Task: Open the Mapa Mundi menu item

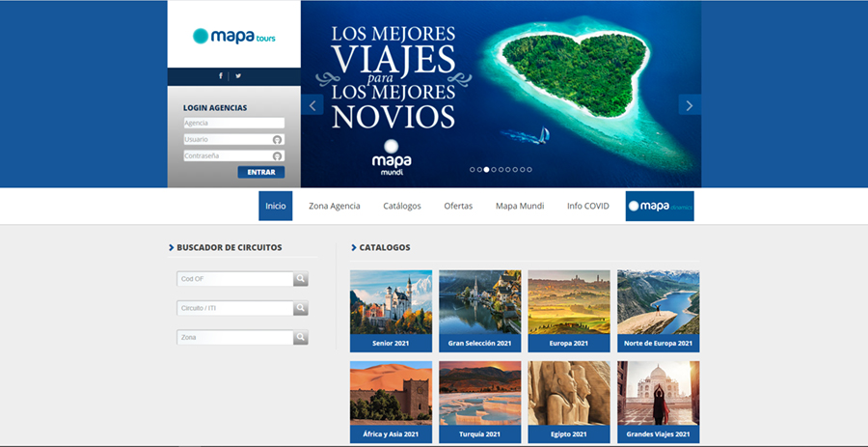Action: pos(520,206)
